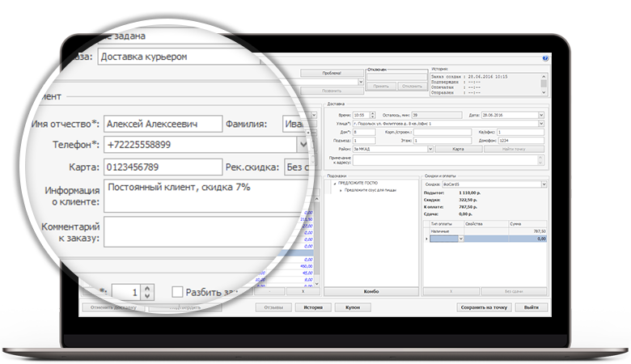Image resolution: width=631 pixels, height=364 pixels.
Task: Tick the 'Разбить' checkbox
Action: [x=178, y=291]
